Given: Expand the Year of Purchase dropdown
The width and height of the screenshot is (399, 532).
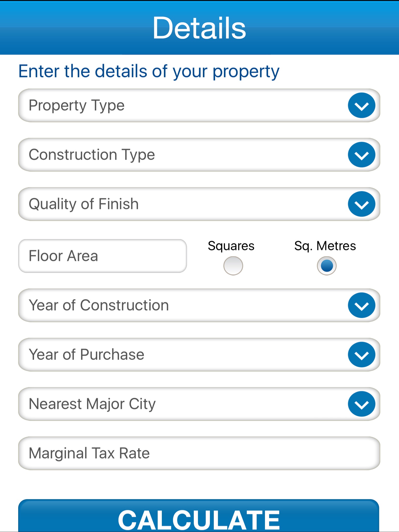Looking at the screenshot, I should point(182,355).
